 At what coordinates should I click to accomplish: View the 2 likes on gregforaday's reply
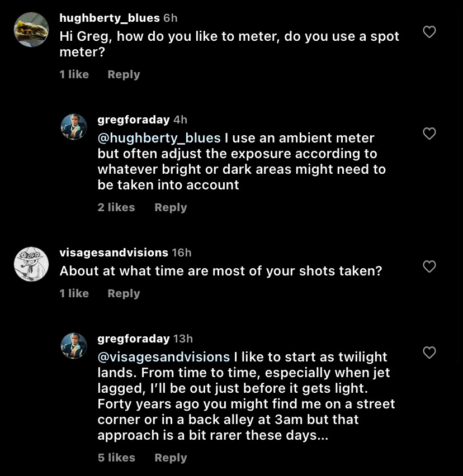(x=116, y=207)
